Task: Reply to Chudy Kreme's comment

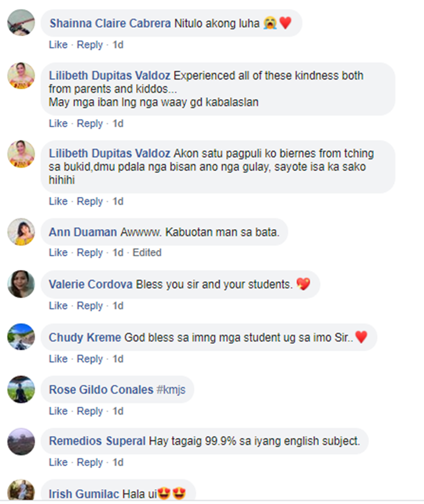Action: pyautogui.click(x=90, y=359)
